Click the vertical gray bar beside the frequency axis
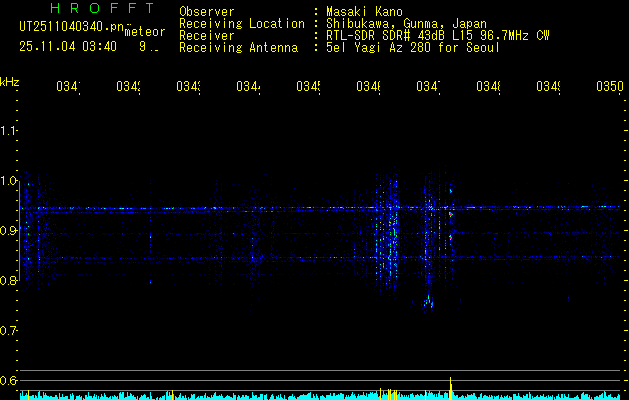Viewport: 629px width, 400px height. (19, 233)
